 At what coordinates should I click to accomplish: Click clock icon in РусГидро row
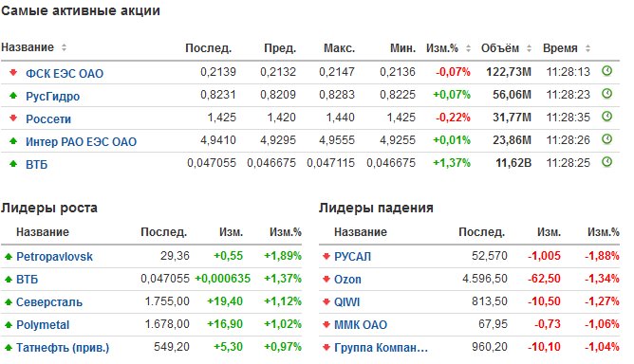tap(606, 94)
